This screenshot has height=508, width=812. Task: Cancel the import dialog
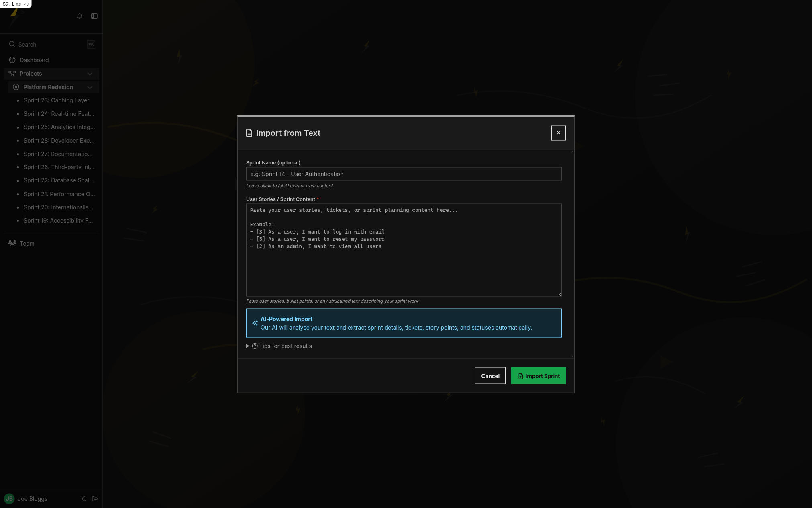click(490, 376)
